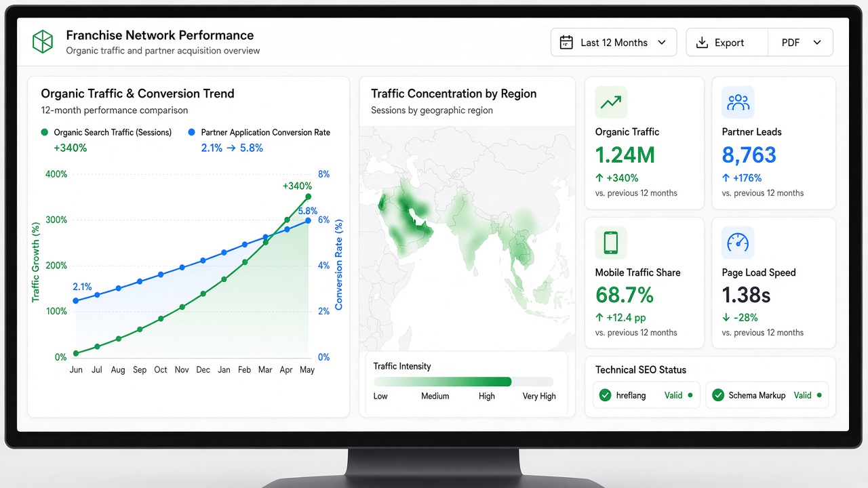Image resolution: width=868 pixels, height=488 pixels.
Task: Click the Technical SEO Status heading
Action: tap(641, 370)
